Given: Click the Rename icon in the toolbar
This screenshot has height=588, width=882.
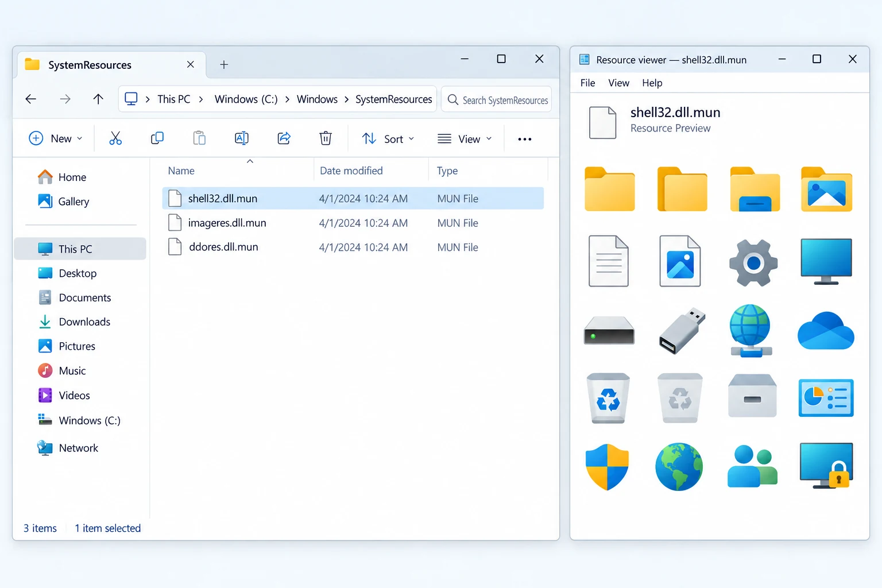Looking at the screenshot, I should 242,138.
